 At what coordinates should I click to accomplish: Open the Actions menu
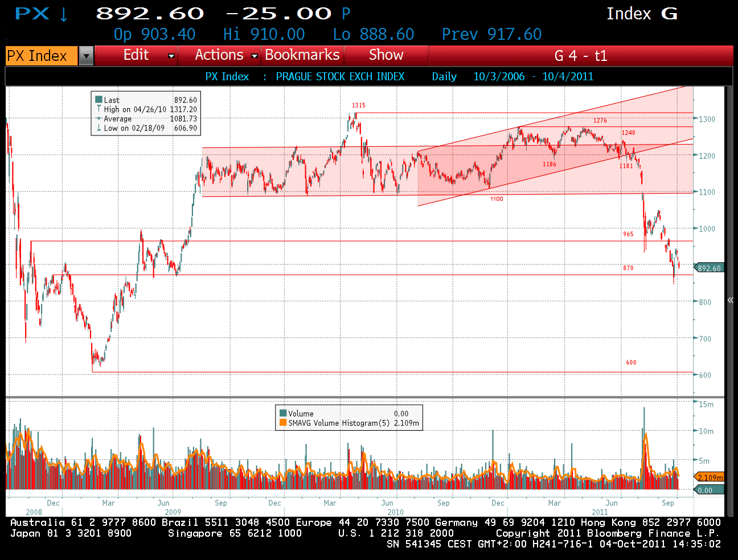click(219, 55)
